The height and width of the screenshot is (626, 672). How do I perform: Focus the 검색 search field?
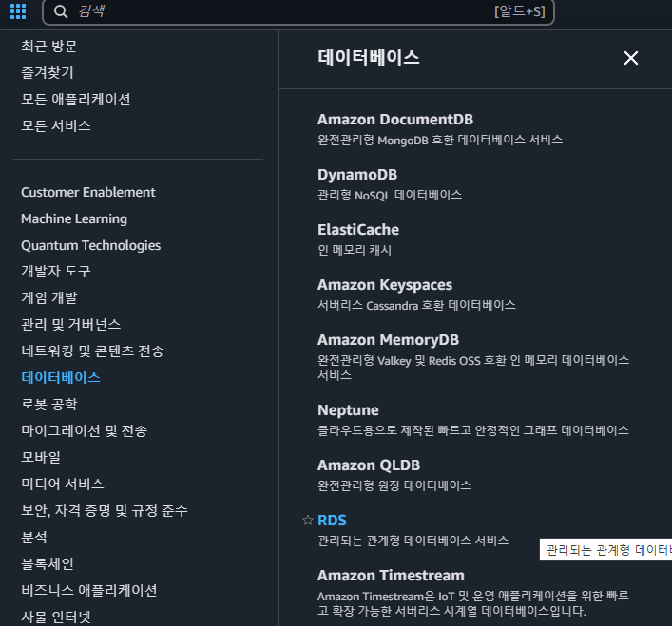pos(298,11)
